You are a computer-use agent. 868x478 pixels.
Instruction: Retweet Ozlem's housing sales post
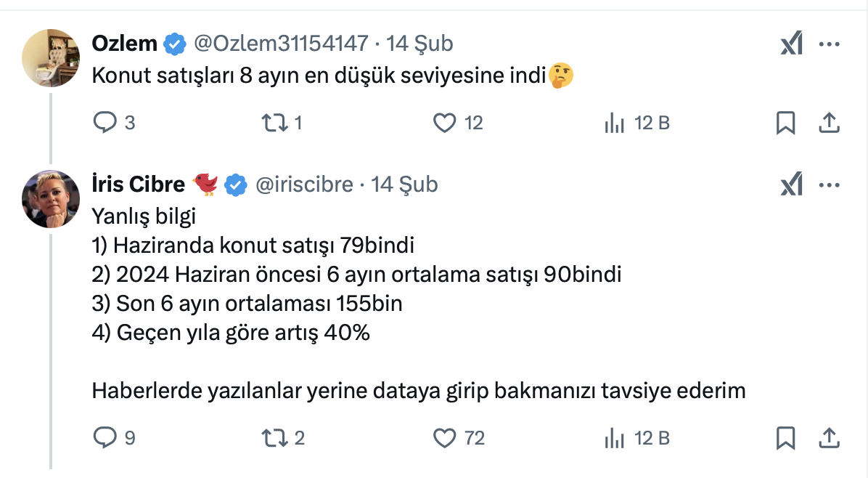click(x=274, y=123)
